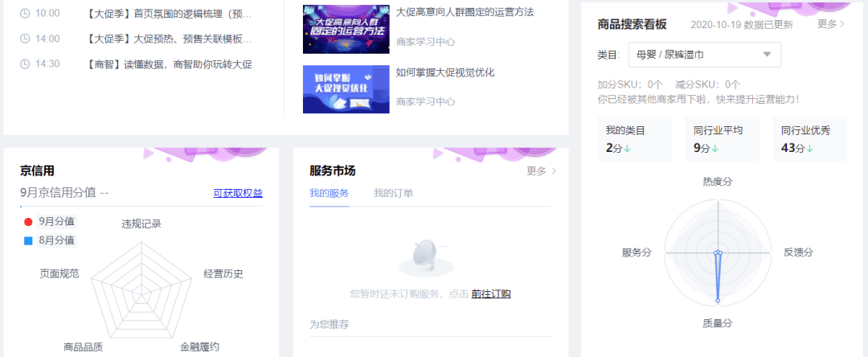This screenshot has width=868, height=357.
Task: Click the clock icon beside 10:00
Action: pyautogui.click(x=25, y=14)
